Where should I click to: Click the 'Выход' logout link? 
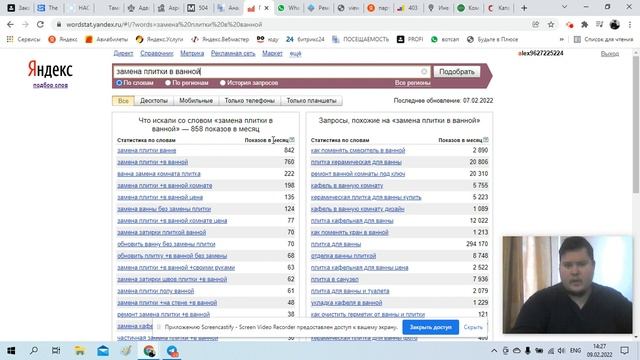tap(610, 53)
